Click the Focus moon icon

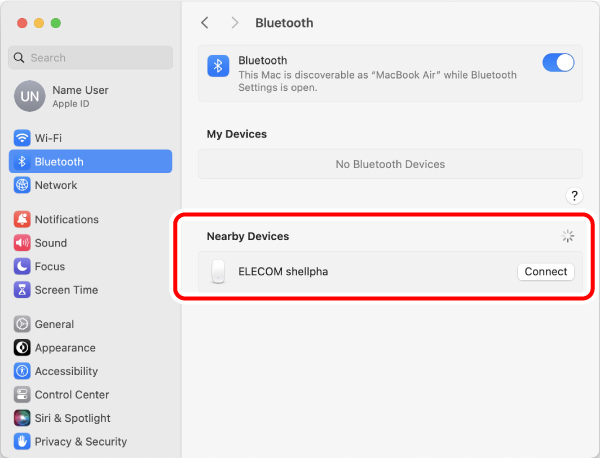pyautogui.click(x=22, y=266)
